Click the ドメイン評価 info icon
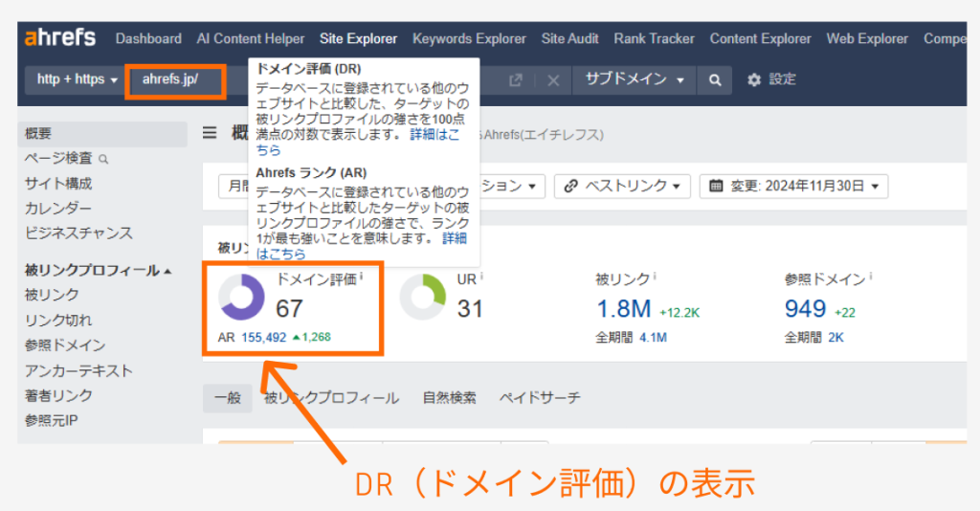Image resolution: width=980 pixels, height=511 pixels. tap(361, 277)
